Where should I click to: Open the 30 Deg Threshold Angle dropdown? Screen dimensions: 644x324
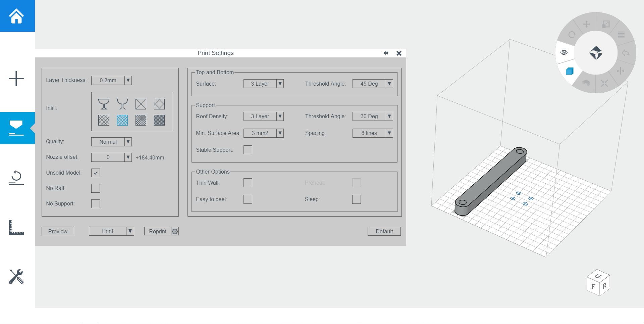point(373,116)
